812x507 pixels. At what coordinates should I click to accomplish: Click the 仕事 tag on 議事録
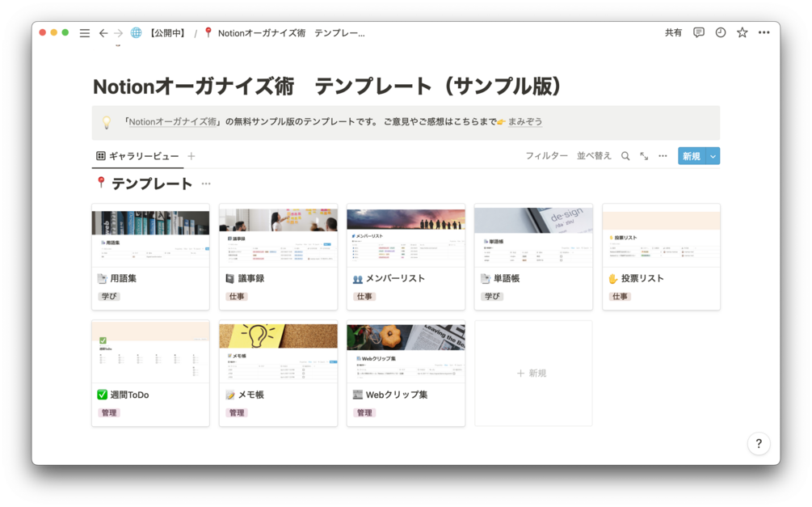pos(237,297)
